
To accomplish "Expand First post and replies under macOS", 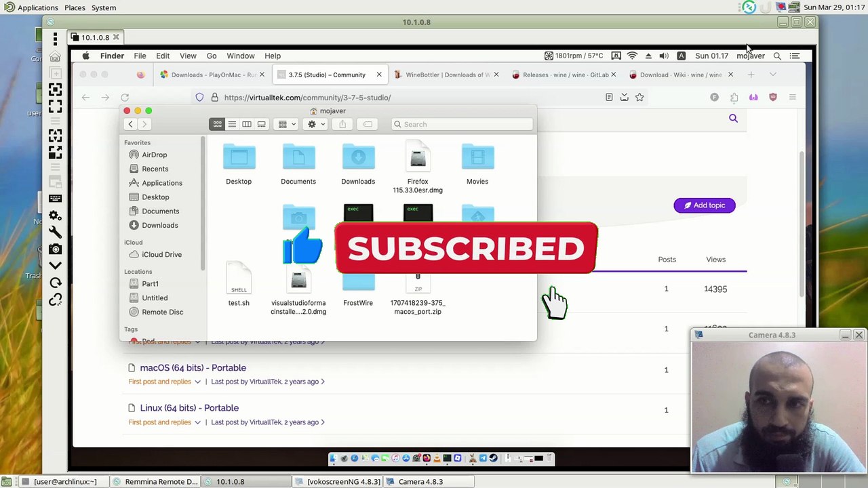I will click(x=165, y=382).
